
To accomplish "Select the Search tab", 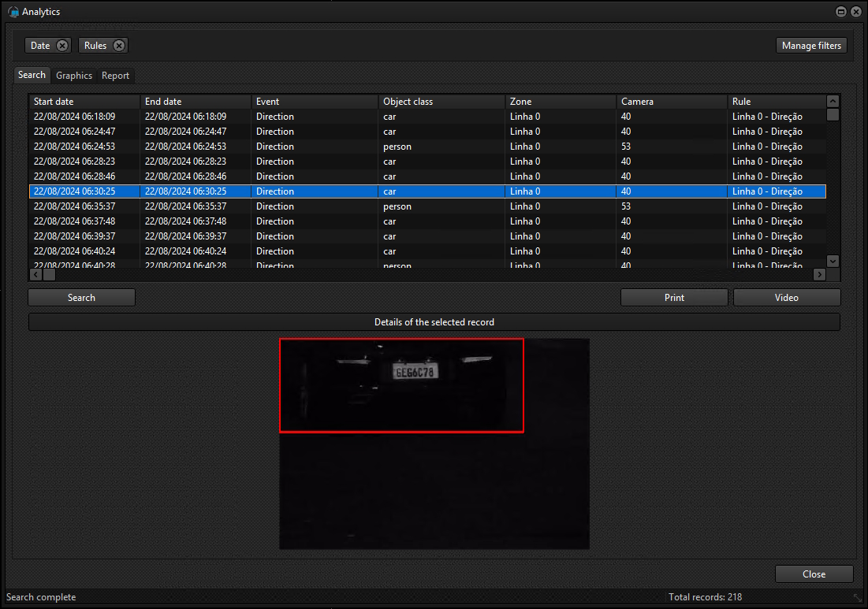I will click(32, 75).
